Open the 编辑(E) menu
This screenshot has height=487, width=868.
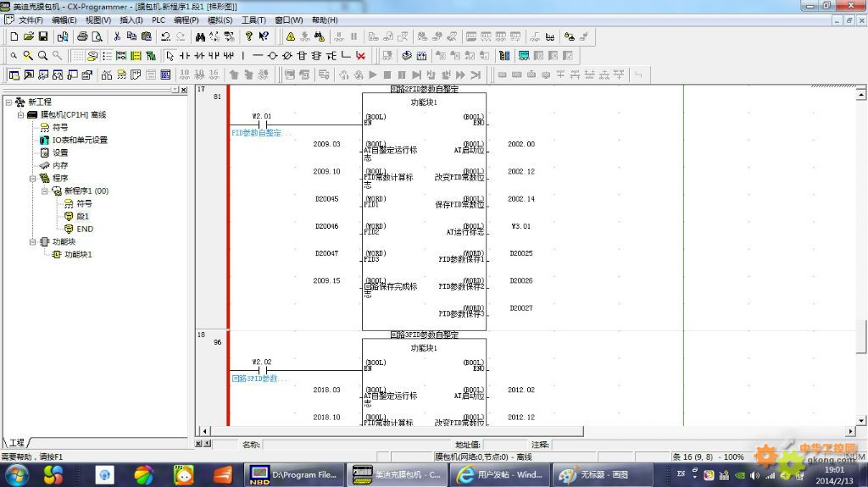(64, 20)
